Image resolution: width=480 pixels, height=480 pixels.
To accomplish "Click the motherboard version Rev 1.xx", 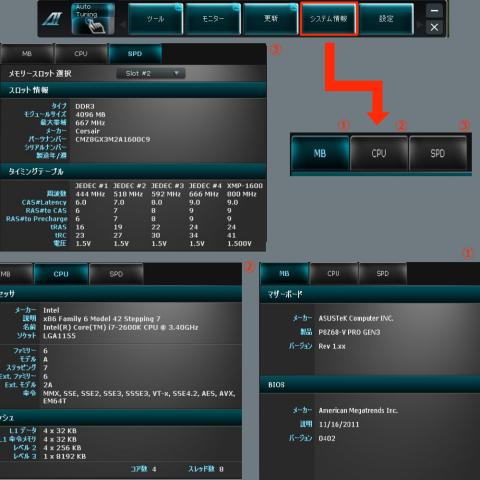I will pos(332,346).
